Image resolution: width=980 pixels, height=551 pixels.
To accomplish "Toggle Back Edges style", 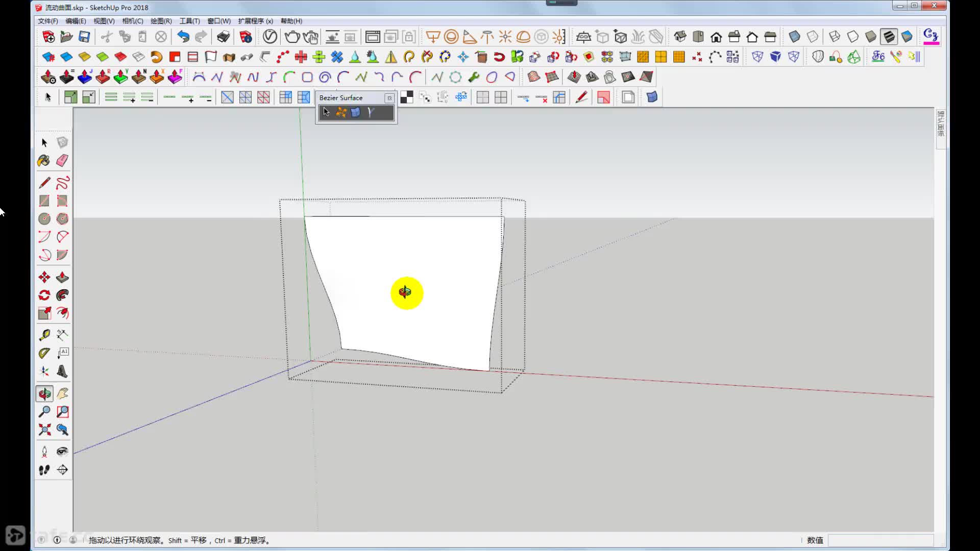I will [813, 37].
